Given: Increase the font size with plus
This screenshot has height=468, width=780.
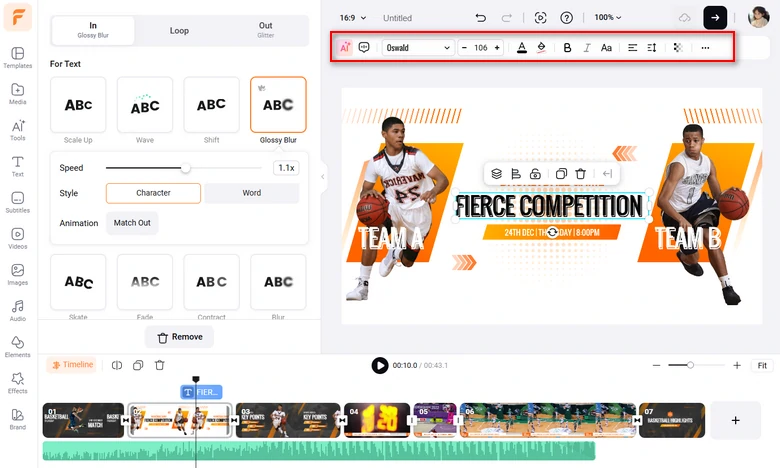Looking at the screenshot, I should point(496,48).
